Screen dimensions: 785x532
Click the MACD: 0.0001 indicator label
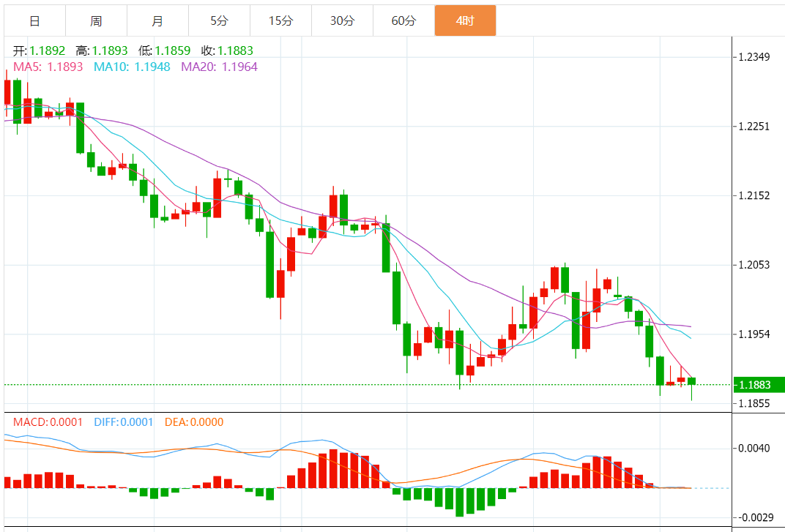click(48, 422)
